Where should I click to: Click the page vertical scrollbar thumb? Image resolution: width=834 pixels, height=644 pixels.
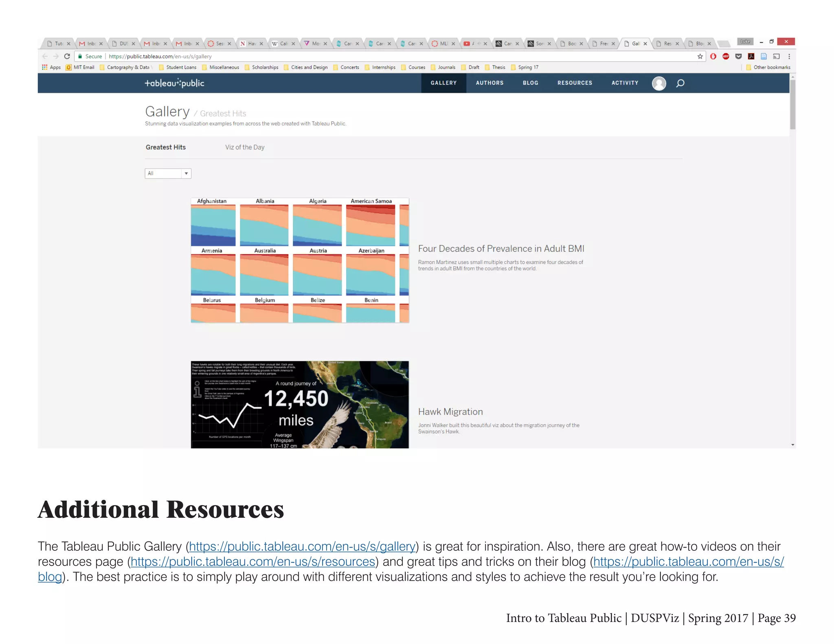click(792, 105)
